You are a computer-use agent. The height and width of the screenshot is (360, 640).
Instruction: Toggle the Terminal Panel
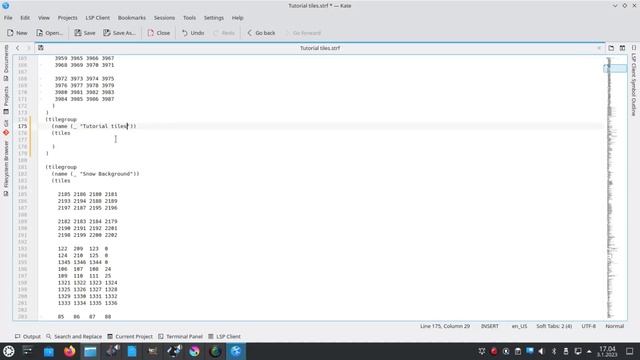[180, 336]
